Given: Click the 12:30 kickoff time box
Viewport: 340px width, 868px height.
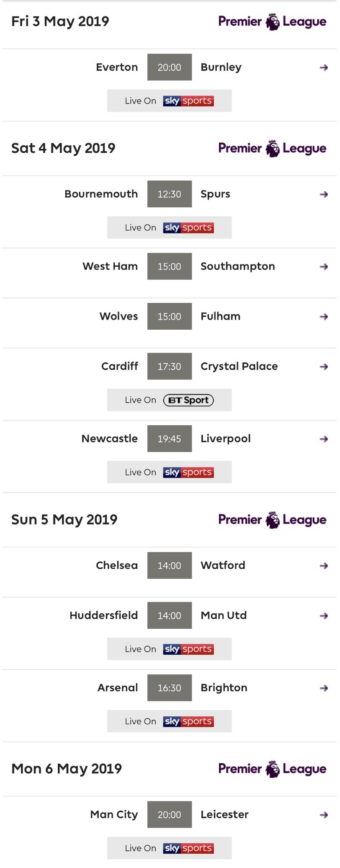Looking at the screenshot, I should (x=170, y=194).
